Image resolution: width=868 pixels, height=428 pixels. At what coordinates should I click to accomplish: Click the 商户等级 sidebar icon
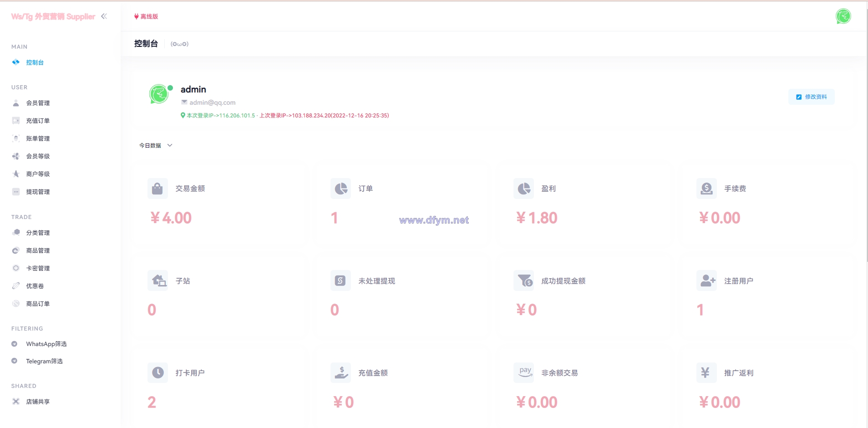(x=16, y=174)
